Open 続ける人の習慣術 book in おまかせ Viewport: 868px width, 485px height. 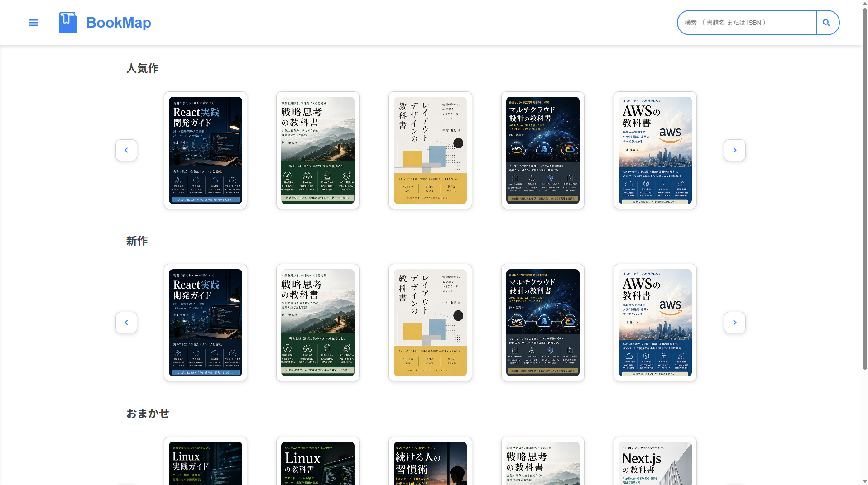[430, 461]
